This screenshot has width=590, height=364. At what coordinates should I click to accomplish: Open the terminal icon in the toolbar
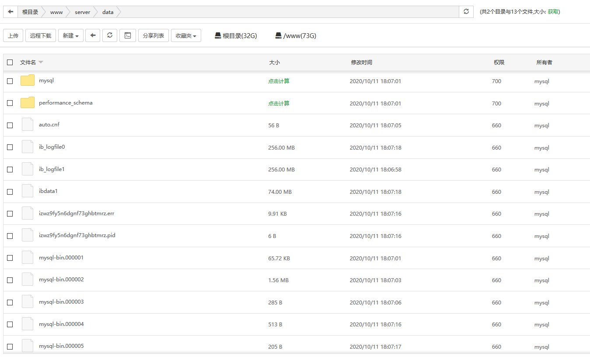click(128, 35)
